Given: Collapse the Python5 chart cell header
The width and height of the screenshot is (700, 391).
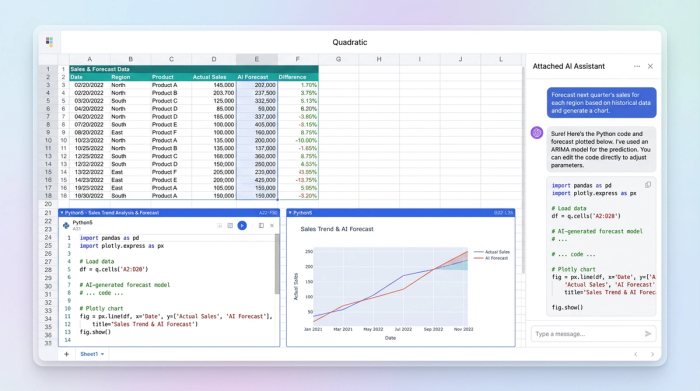Looking at the screenshot, I should (290, 213).
